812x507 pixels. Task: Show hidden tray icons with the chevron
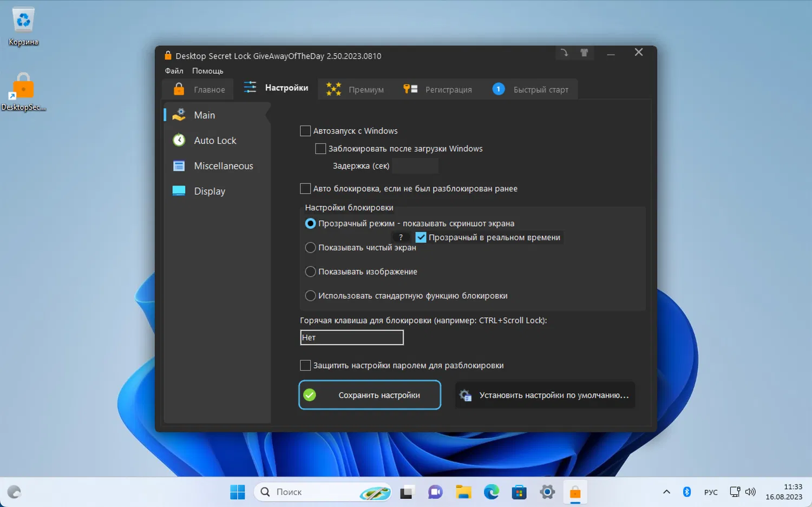pyautogui.click(x=666, y=492)
